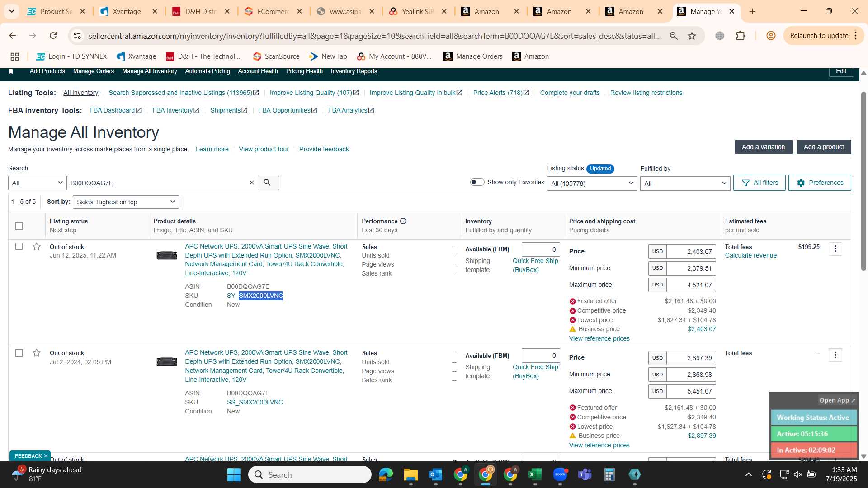Open Add Products in the top menu
This screenshot has width=868, height=488.
point(47,71)
